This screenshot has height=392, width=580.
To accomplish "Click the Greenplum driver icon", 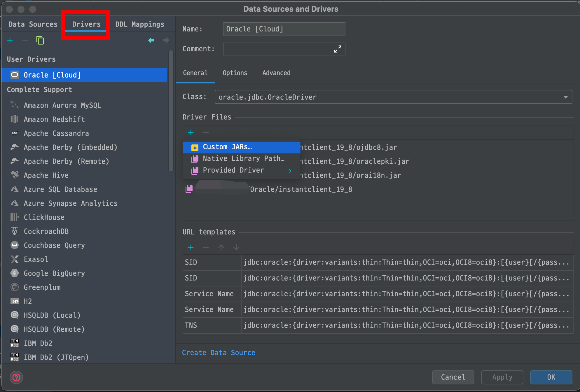I will pyautogui.click(x=15, y=287).
